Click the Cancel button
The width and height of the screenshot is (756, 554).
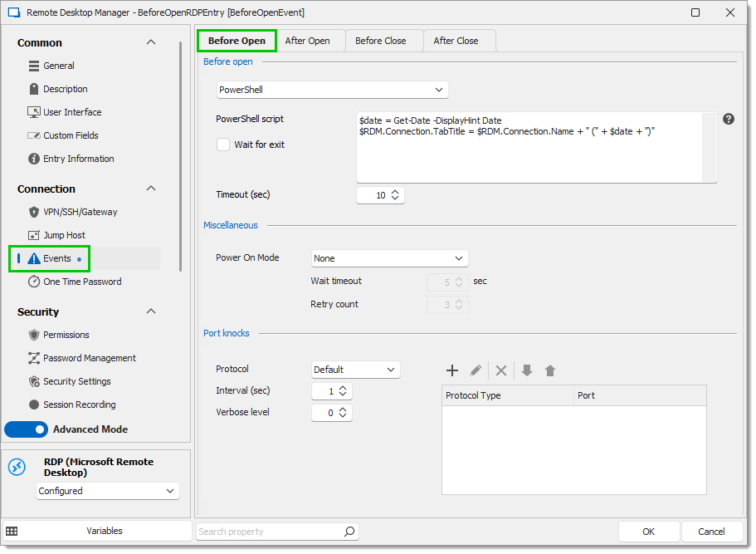[x=712, y=532]
